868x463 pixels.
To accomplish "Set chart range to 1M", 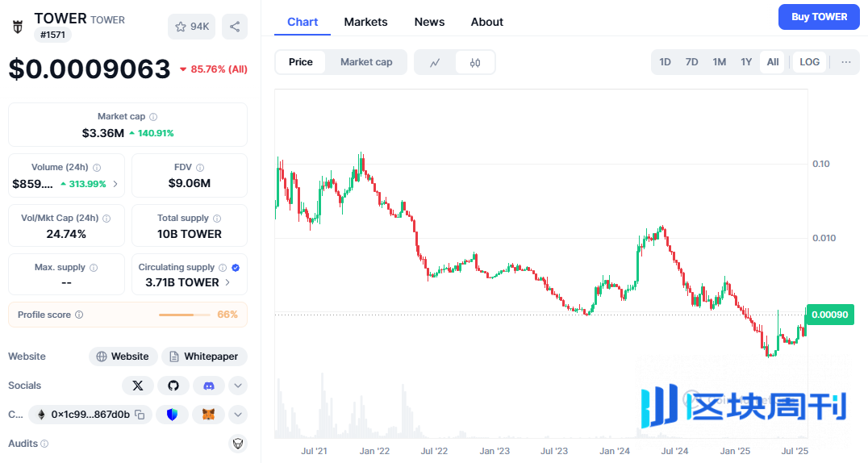I will (719, 62).
